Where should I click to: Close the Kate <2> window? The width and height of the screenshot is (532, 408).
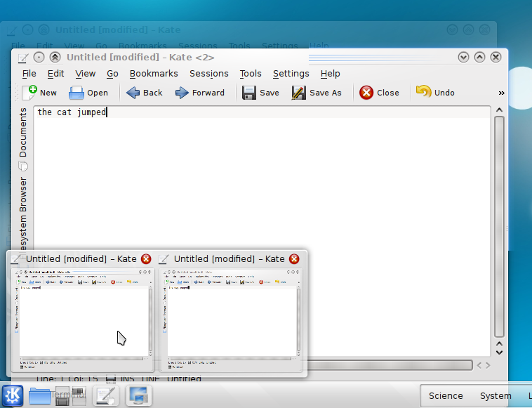coord(496,58)
